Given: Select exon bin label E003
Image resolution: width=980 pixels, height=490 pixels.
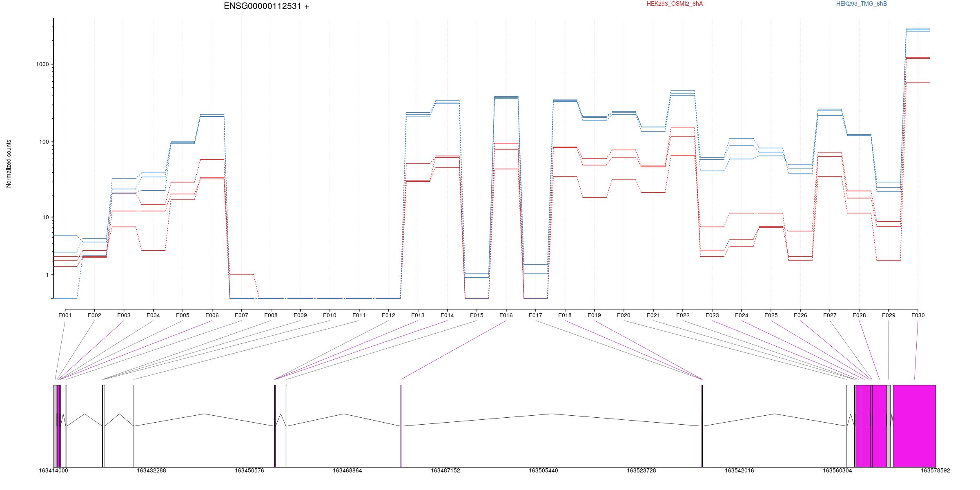Looking at the screenshot, I should point(124,315).
